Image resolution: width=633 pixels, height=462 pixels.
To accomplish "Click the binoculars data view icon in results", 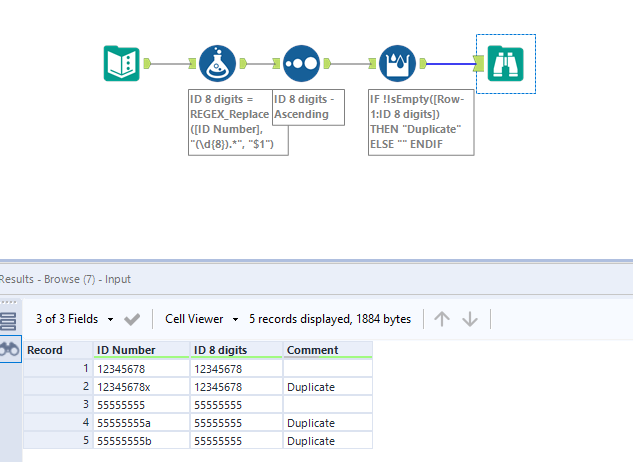I will tap(10, 349).
